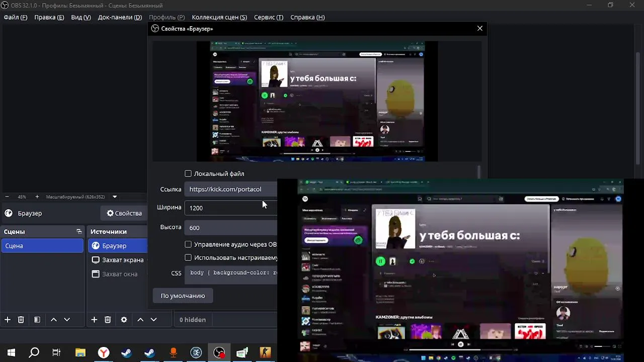Select the Захват окна source
The height and width of the screenshot is (362, 644).
coord(118,274)
